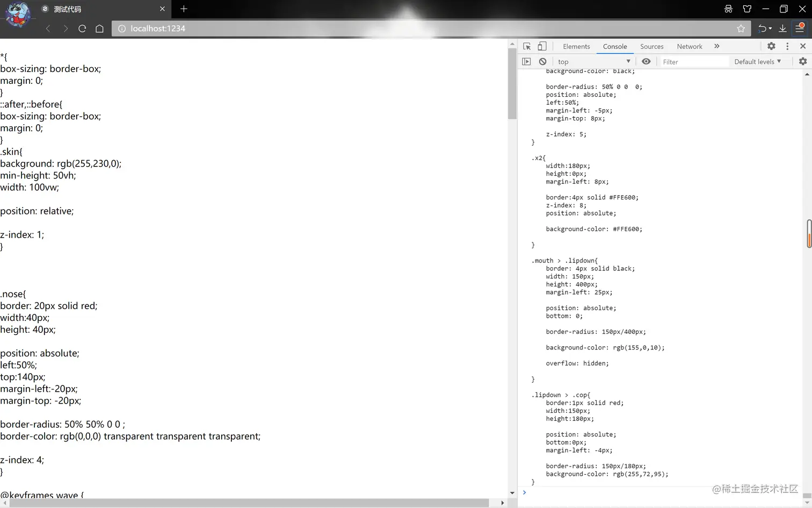
Task: Close the DevTools panel
Action: click(803, 46)
